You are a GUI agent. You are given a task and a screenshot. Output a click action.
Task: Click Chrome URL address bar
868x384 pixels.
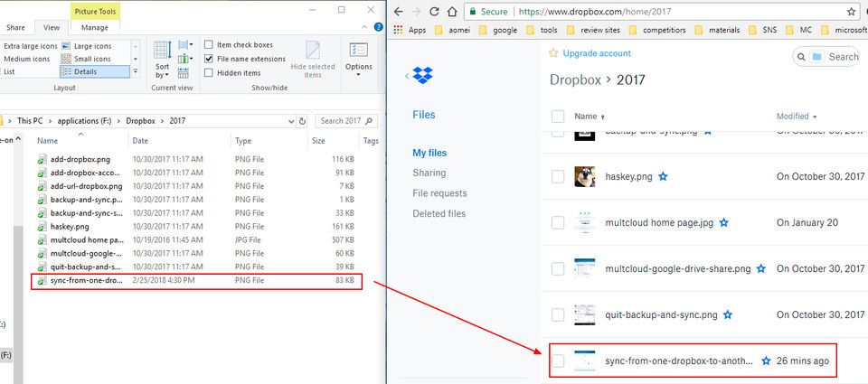pyautogui.click(x=662, y=12)
